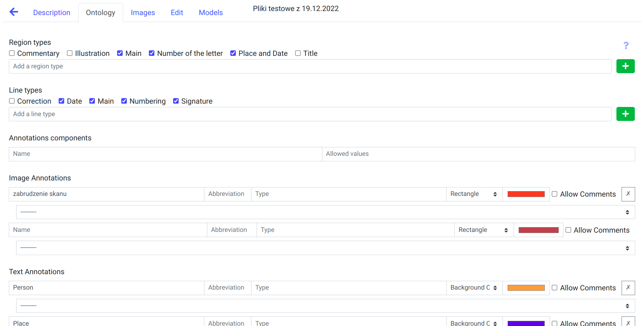Click the blue back arrow icon

(x=14, y=12)
